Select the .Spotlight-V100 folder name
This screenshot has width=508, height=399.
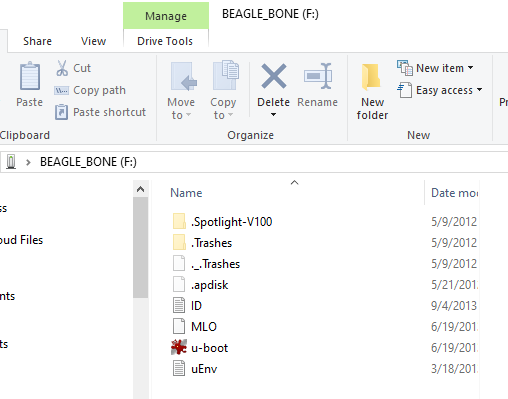232,222
